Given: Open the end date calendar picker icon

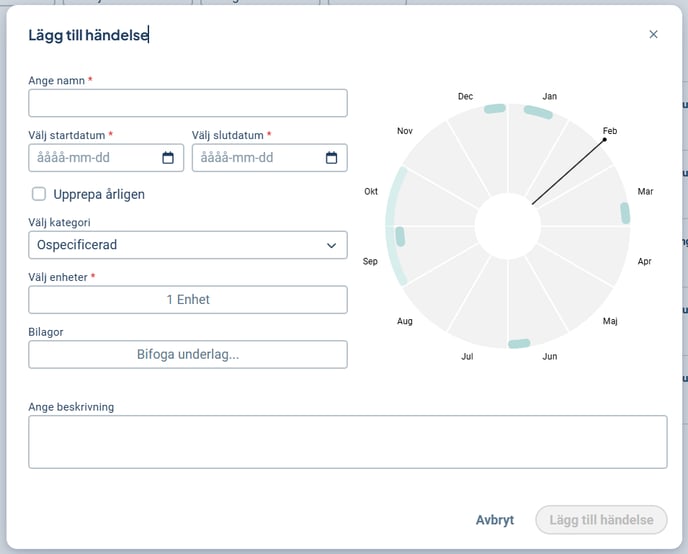Looking at the screenshot, I should (331, 158).
